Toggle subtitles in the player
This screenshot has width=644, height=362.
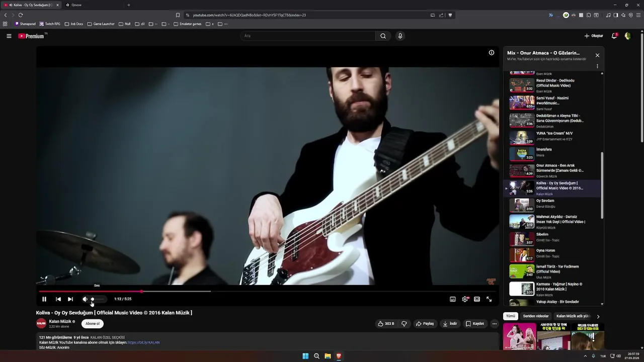point(453,299)
